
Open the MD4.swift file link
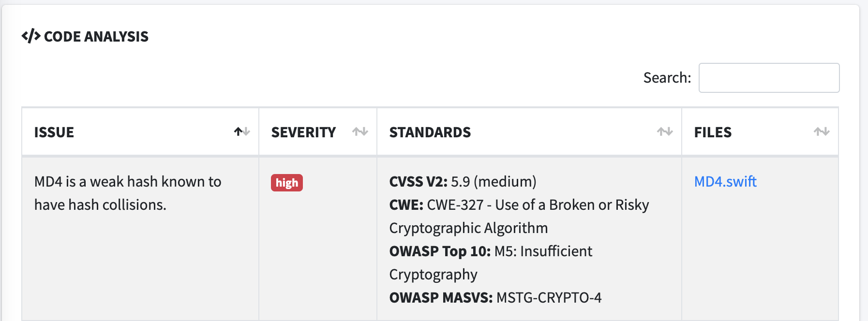pyautogui.click(x=725, y=182)
